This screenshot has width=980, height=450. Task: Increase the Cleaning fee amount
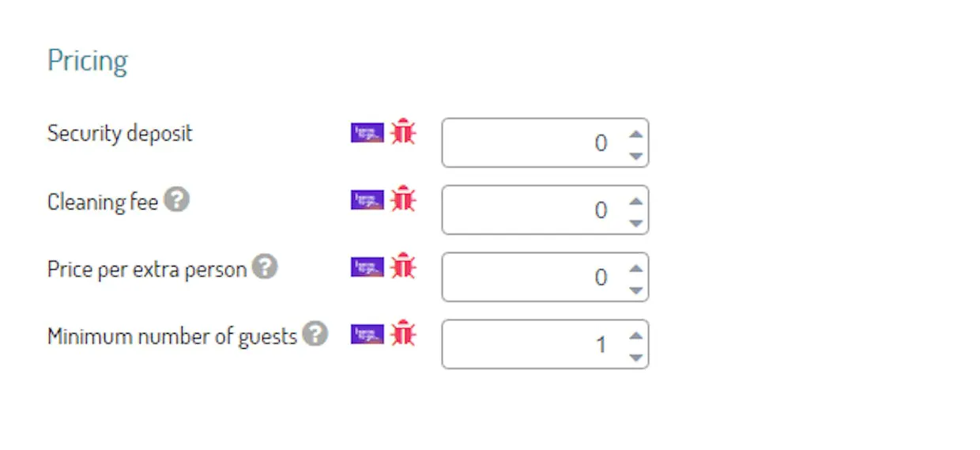635,201
